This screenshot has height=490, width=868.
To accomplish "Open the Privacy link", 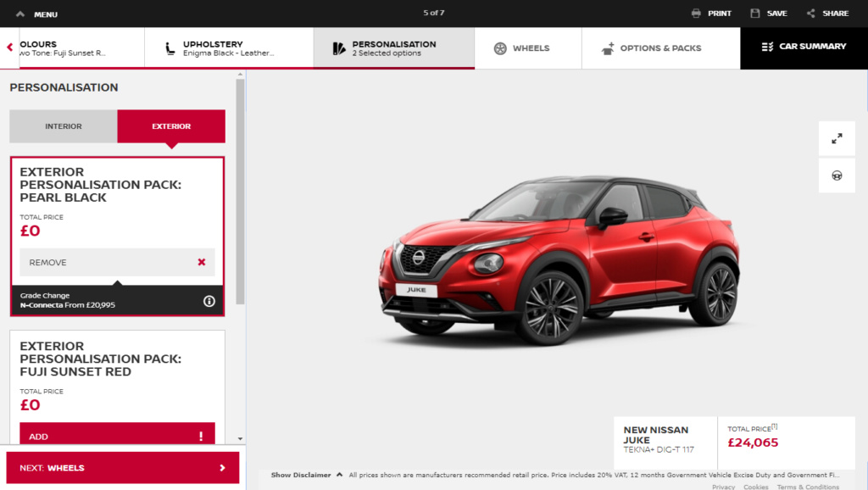I will click(723, 487).
